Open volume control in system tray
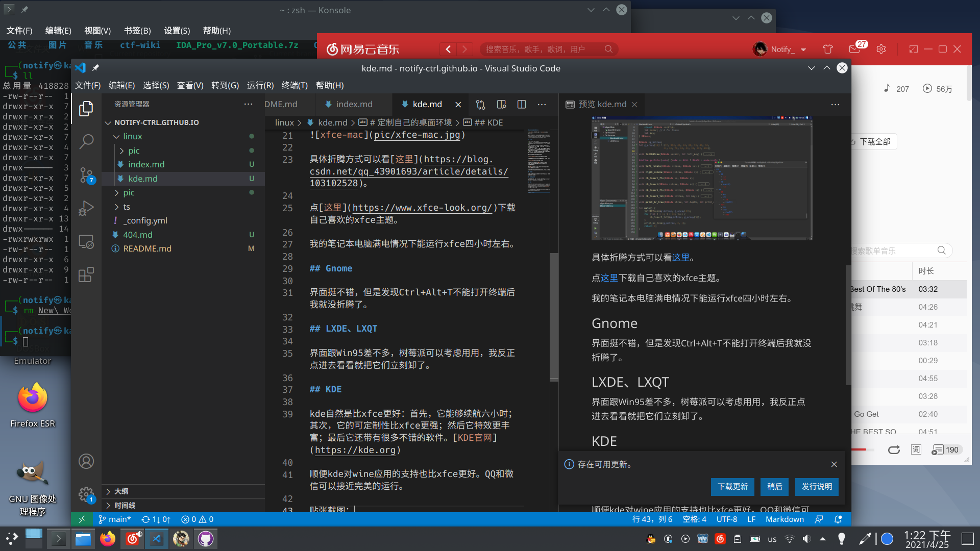 [806, 539]
